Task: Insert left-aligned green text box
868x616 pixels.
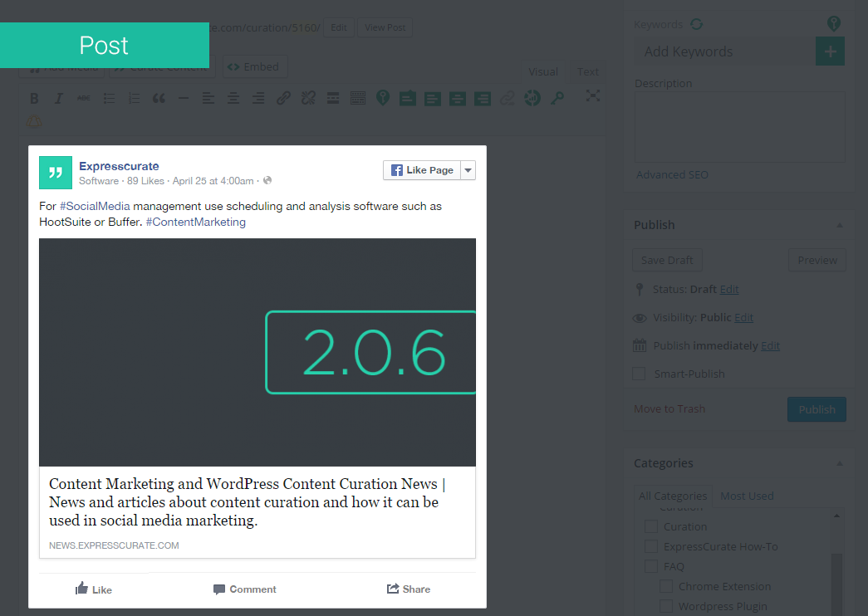Action: [x=433, y=99]
